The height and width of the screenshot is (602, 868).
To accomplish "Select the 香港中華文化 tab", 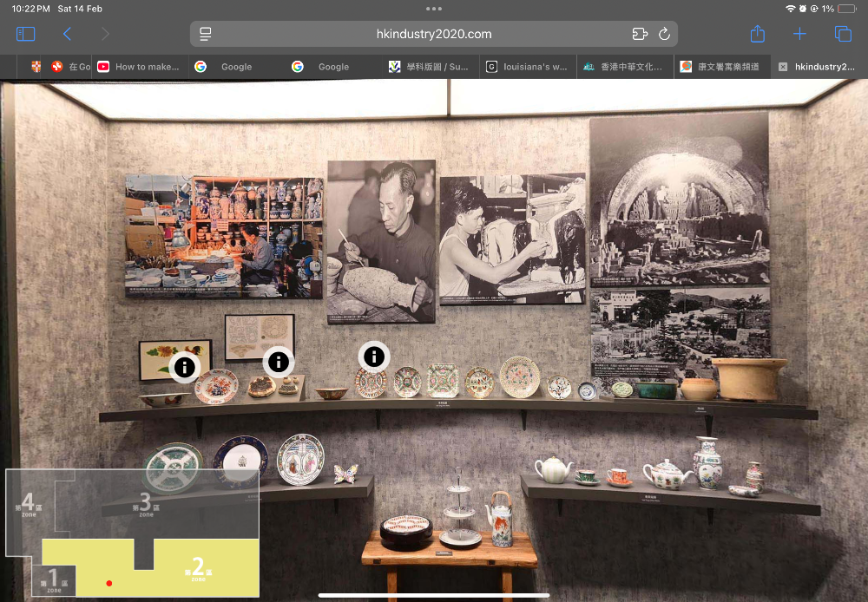I will (625, 67).
